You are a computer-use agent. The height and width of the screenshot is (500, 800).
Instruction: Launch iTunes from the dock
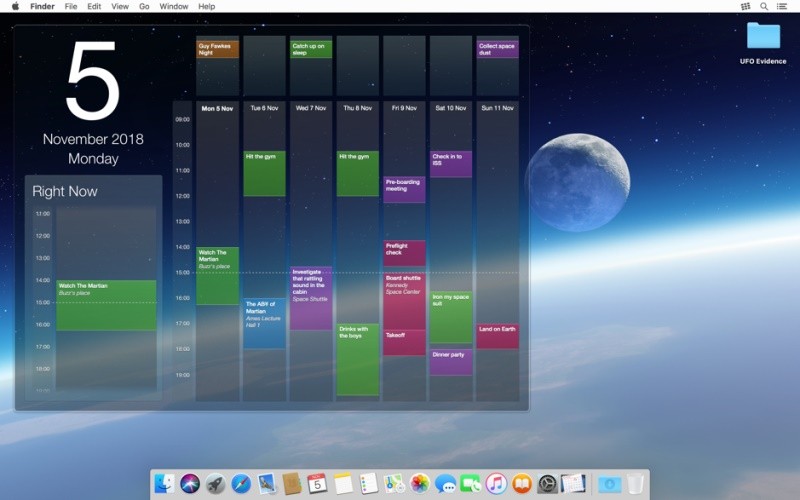[497, 484]
